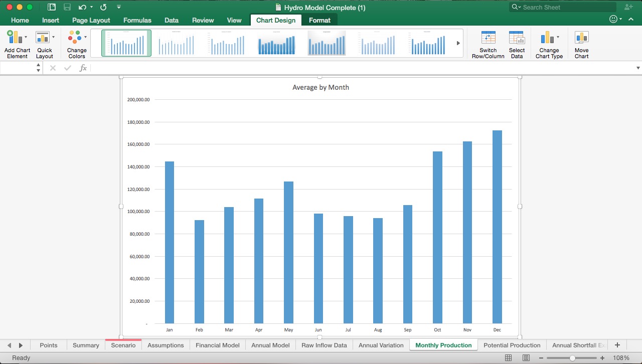Add a new worksheet with the plus button
642x364 pixels.
[617, 345]
